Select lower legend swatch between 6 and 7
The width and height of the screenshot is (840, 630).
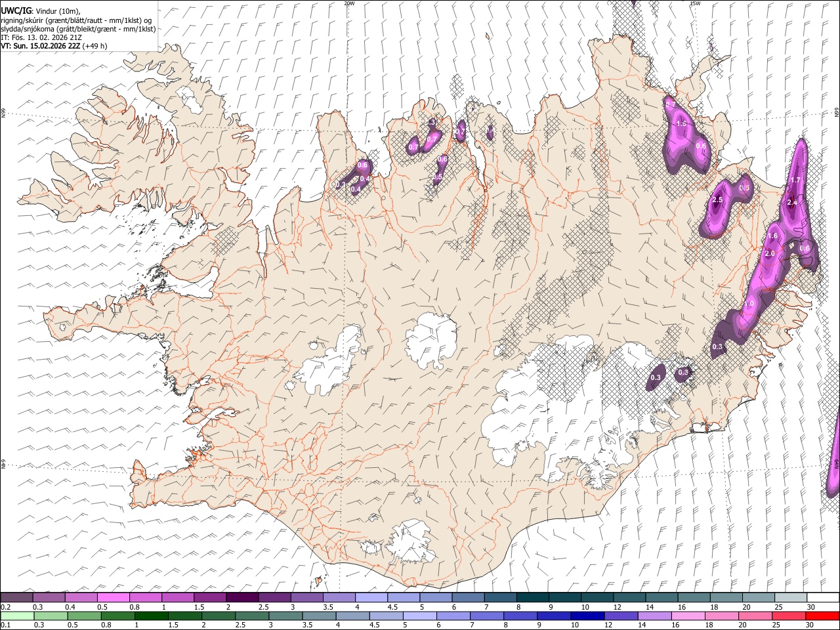click(453, 616)
